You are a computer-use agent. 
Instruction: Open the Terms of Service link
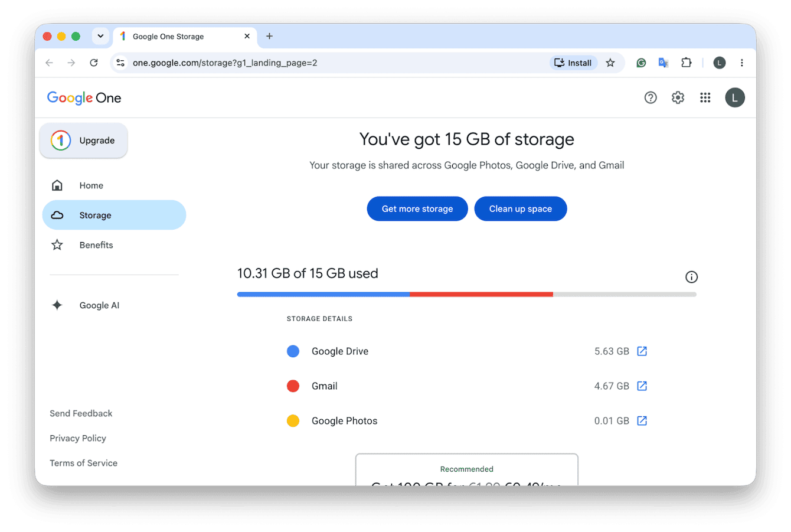(83, 463)
